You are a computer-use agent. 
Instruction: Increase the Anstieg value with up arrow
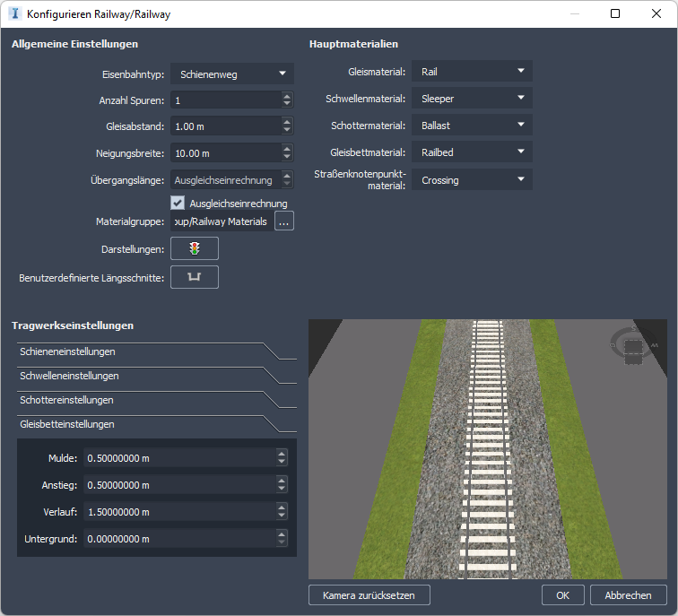[x=282, y=481]
